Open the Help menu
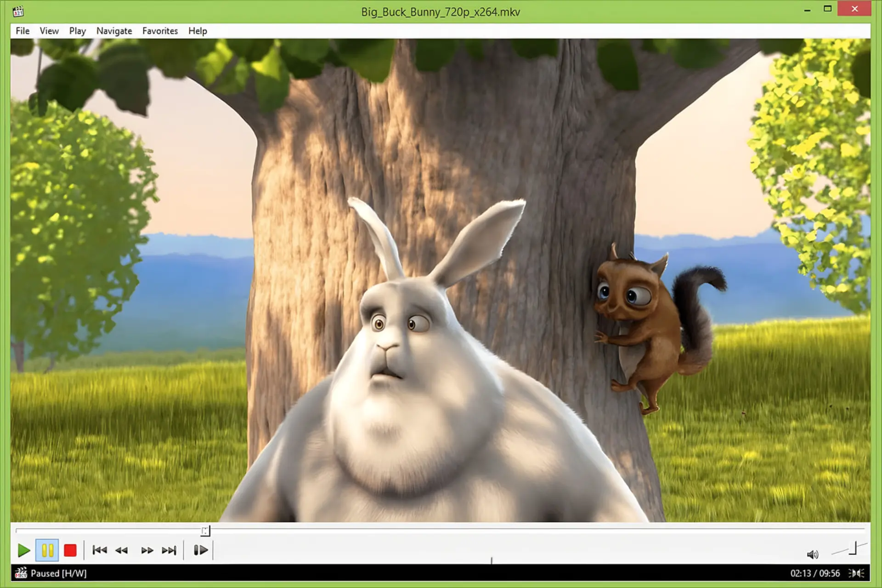The height and width of the screenshot is (588, 882). click(198, 31)
